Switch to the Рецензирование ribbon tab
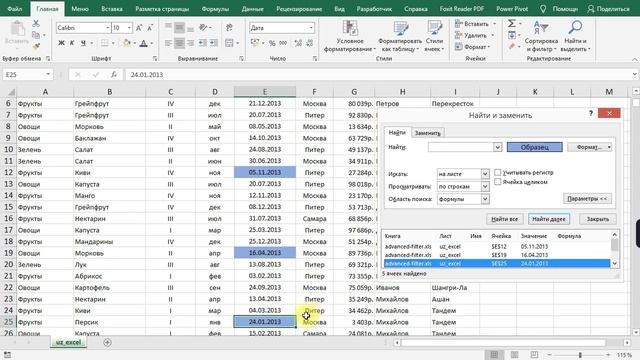The height and width of the screenshot is (360, 640). tap(299, 9)
